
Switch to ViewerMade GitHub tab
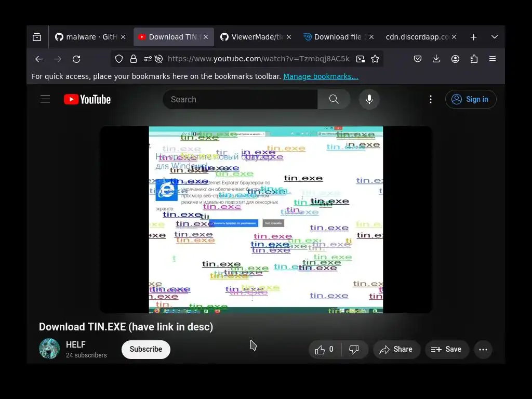pos(256,37)
